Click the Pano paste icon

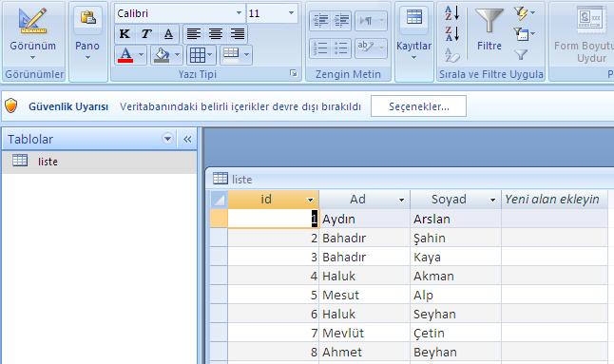[x=87, y=18]
